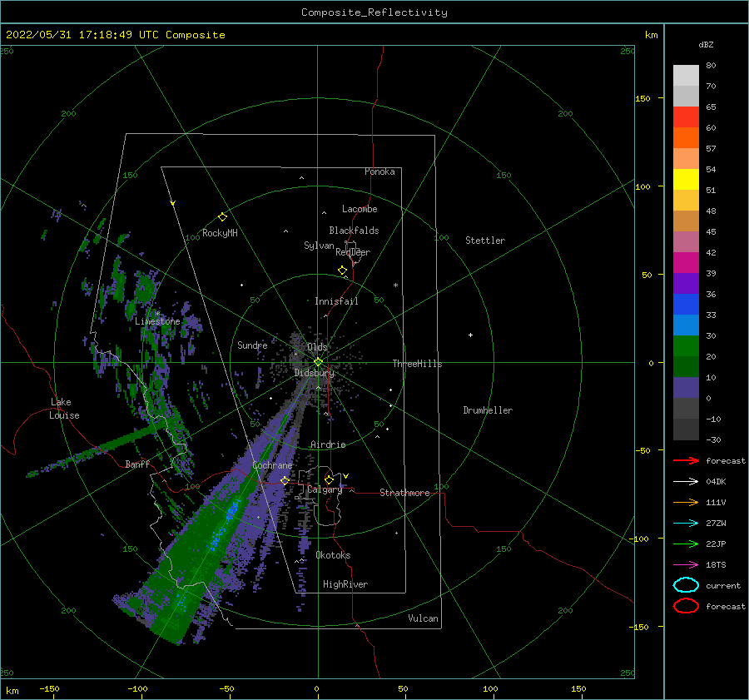Click the Airdrie label
Screen dimensions: 749x700
click(328, 444)
